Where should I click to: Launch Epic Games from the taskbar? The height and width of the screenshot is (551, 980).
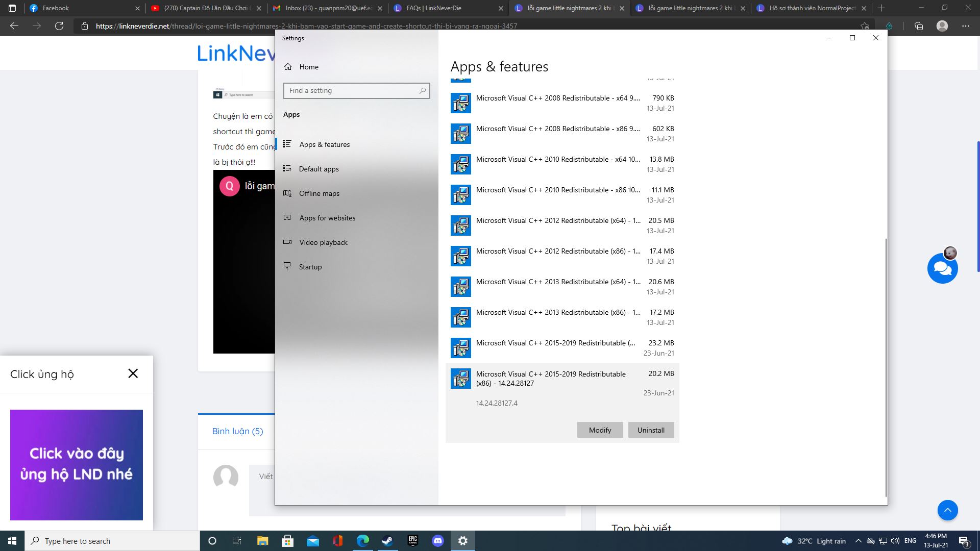pos(412,541)
